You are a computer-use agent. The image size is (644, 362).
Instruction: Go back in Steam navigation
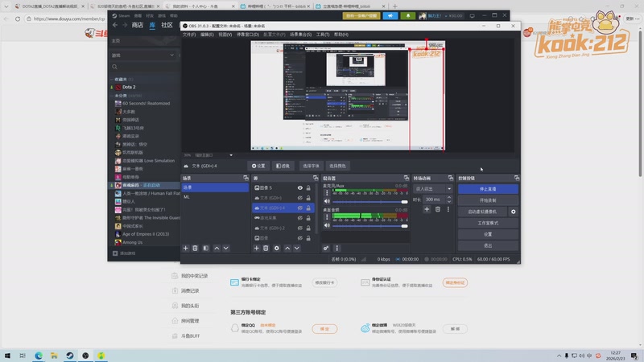click(115, 25)
